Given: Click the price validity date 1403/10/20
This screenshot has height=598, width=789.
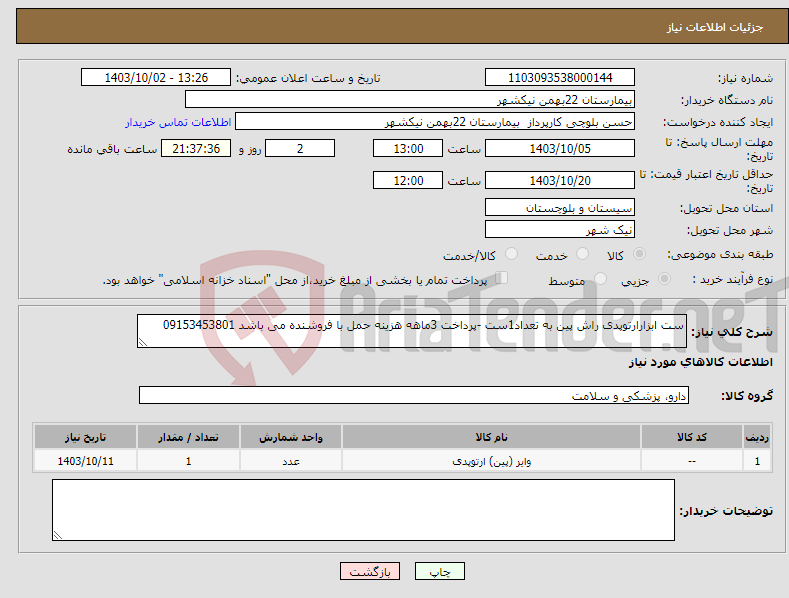Looking at the screenshot, I should [560, 180].
